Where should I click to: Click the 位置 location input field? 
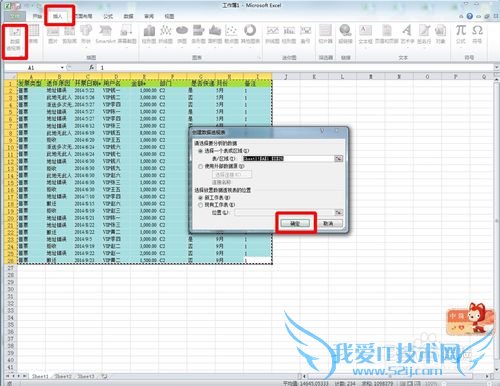(284, 212)
